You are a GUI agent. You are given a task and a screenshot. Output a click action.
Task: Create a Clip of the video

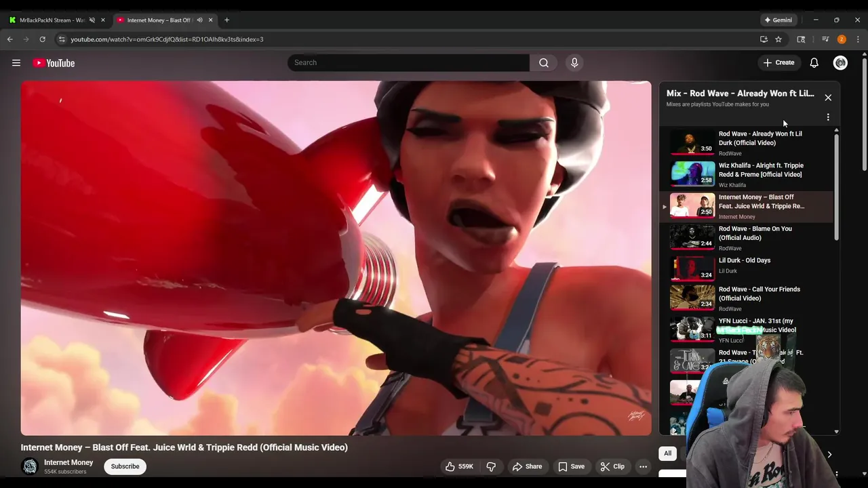[x=612, y=466]
